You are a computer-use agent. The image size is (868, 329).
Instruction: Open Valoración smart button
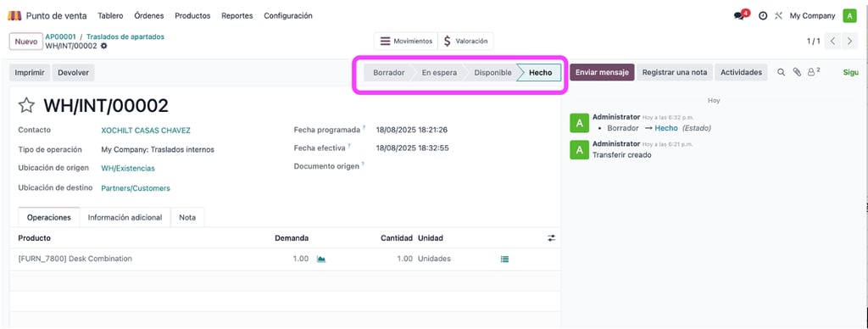465,41
